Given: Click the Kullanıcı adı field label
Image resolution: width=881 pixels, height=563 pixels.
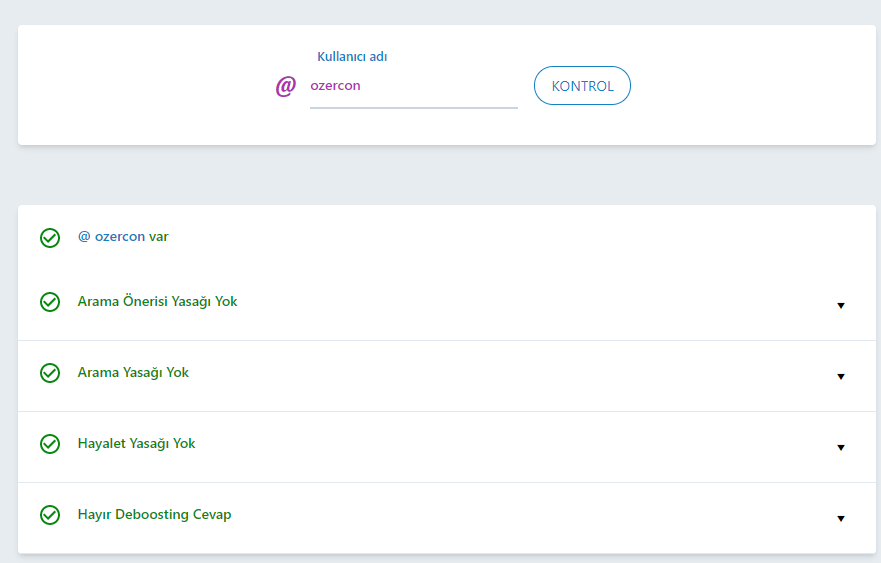Looking at the screenshot, I should coord(352,57).
